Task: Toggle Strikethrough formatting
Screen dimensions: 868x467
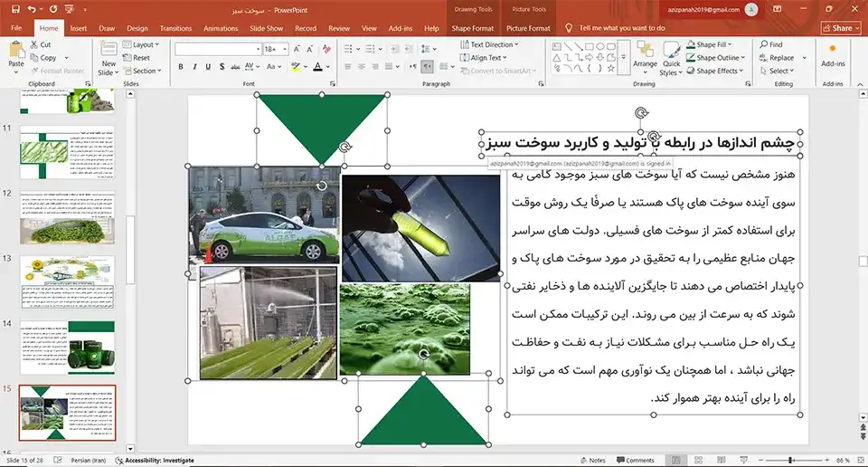Action: click(235, 66)
